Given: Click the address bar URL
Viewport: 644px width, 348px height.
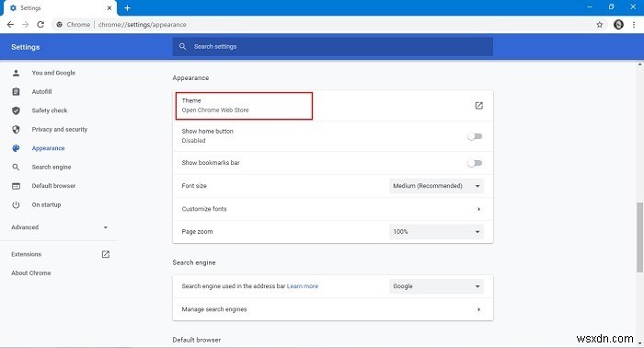Looking at the screenshot, I should click(142, 25).
